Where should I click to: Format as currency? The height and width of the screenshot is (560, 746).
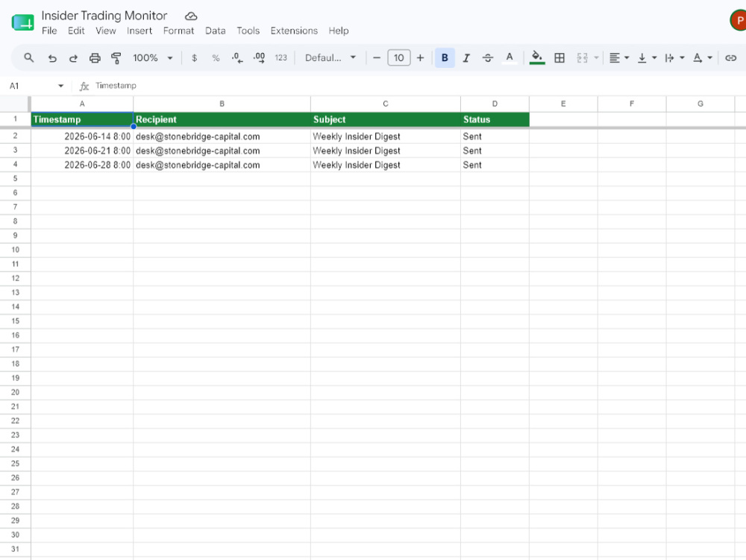click(x=194, y=58)
